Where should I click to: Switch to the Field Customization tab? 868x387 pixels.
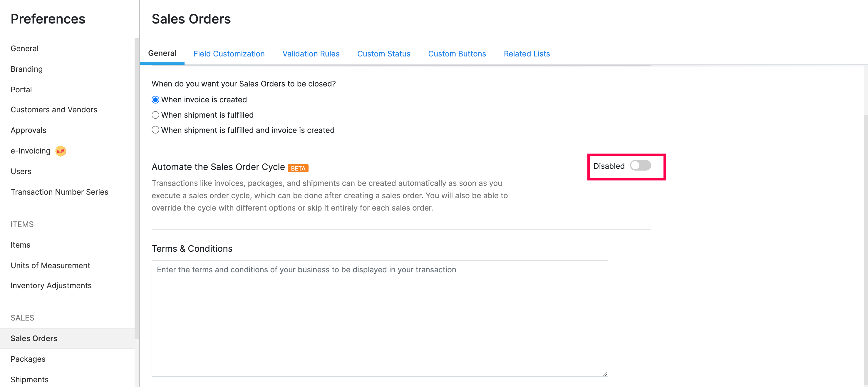tap(229, 54)
